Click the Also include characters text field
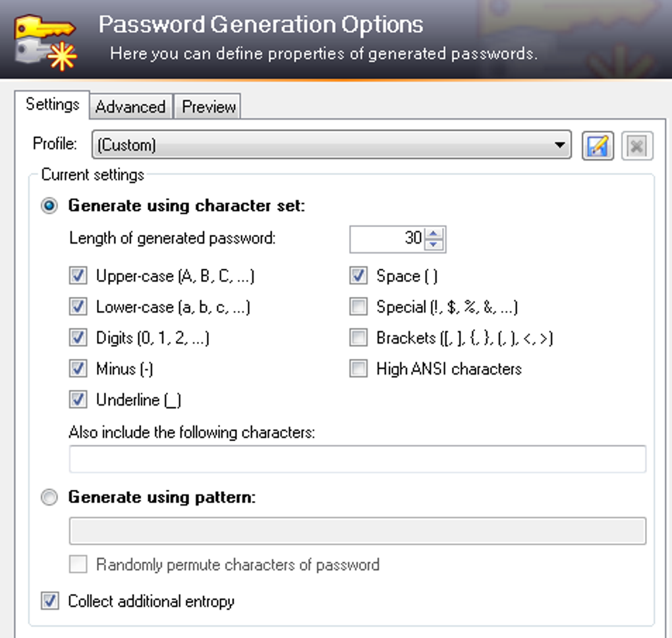The width and height of the screenshot is (672, 638). pyautogui.click(x=357, y=460)
